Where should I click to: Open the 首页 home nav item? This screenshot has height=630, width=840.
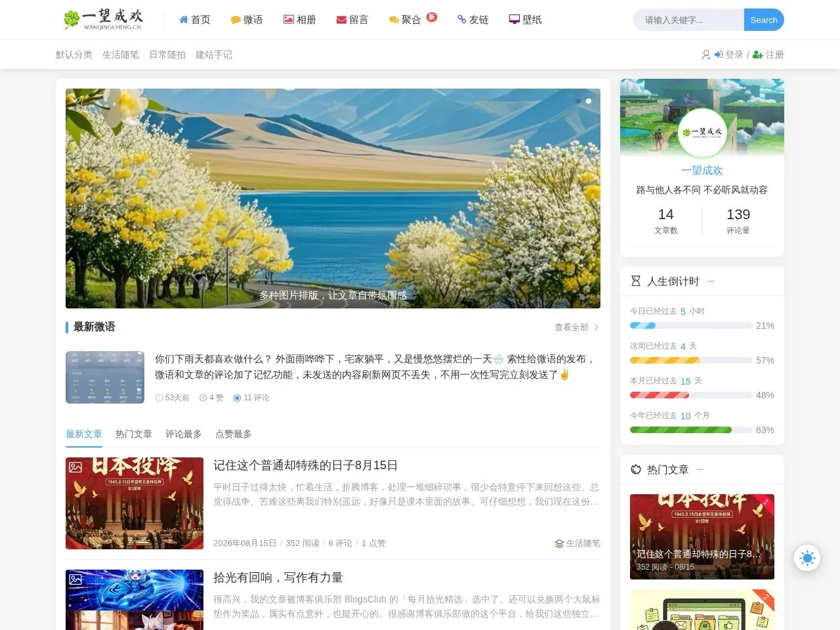(195, 20)
